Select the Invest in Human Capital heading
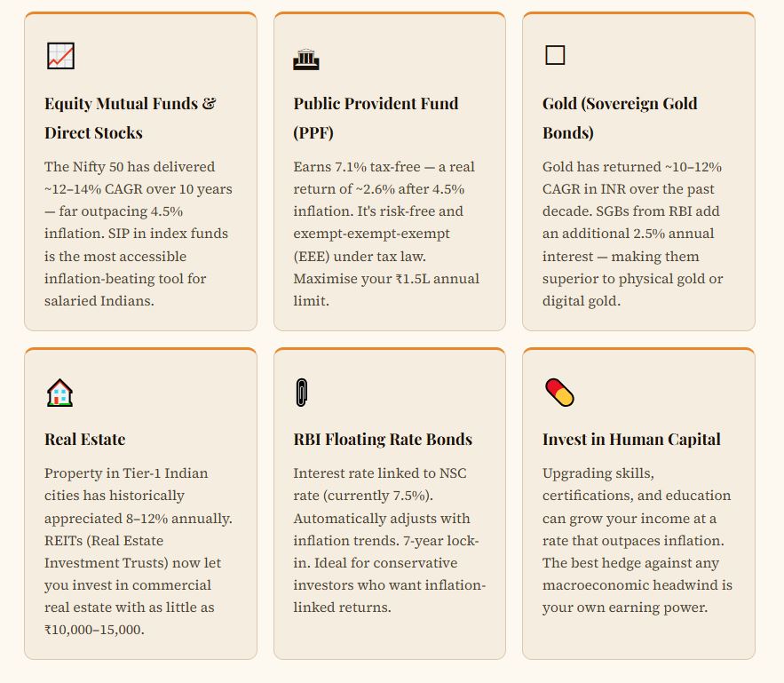This screenshot has width=784, height=683. [x=631, y=440]
